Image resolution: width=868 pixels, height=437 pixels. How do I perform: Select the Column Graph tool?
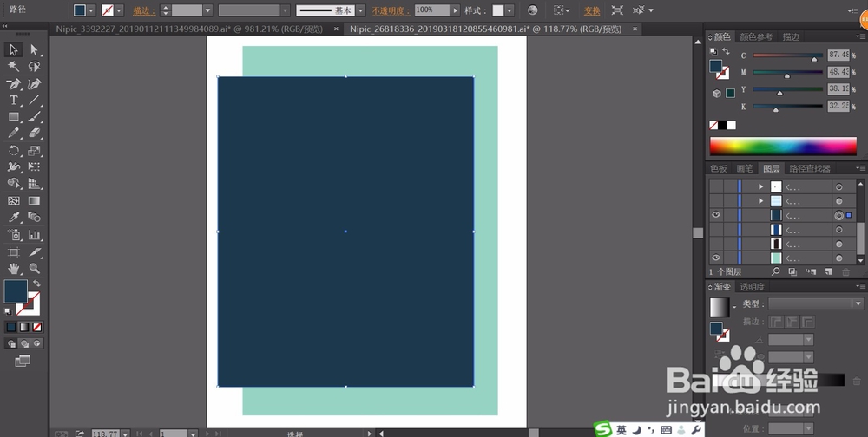pyautogui.click(x=35, y=235)
